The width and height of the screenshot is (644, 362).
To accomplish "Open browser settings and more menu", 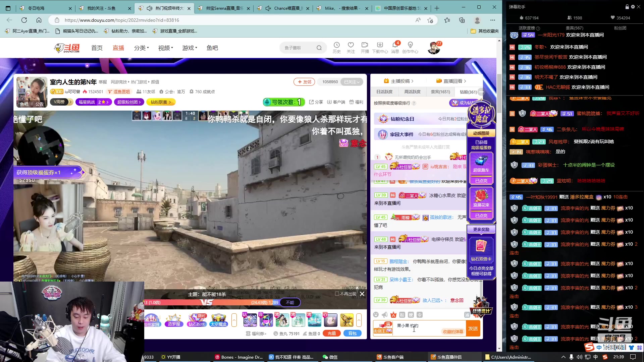I will (x=492, y=20).
